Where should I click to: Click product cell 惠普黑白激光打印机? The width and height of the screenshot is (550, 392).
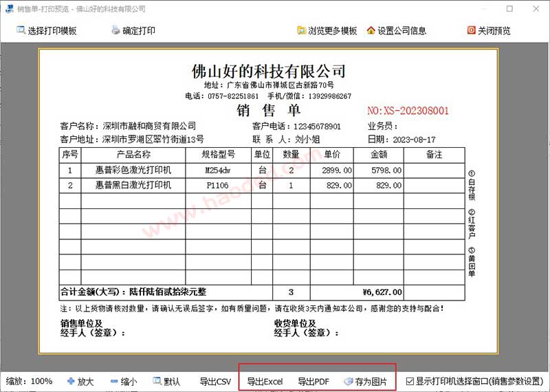click(x=133, y=185)
